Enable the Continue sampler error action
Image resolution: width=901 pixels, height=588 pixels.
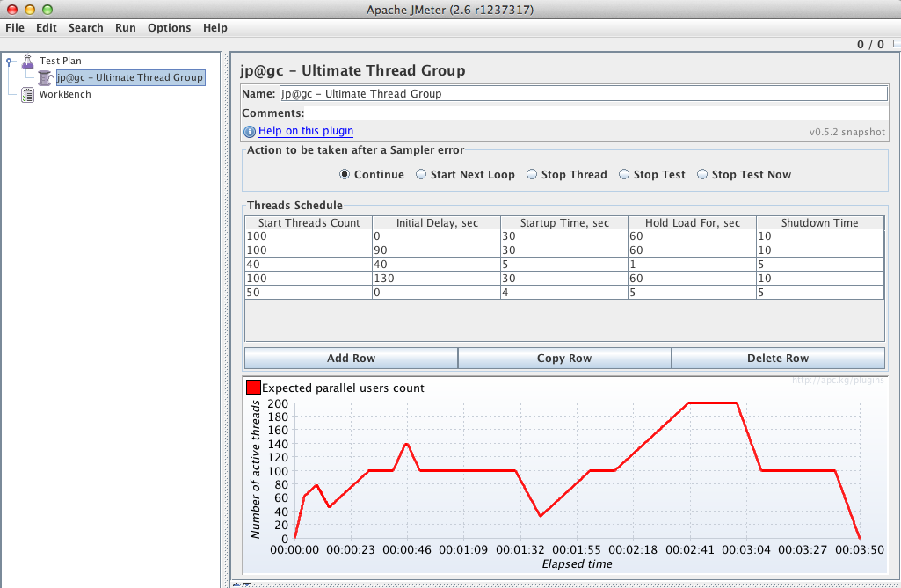click(345, 174)
